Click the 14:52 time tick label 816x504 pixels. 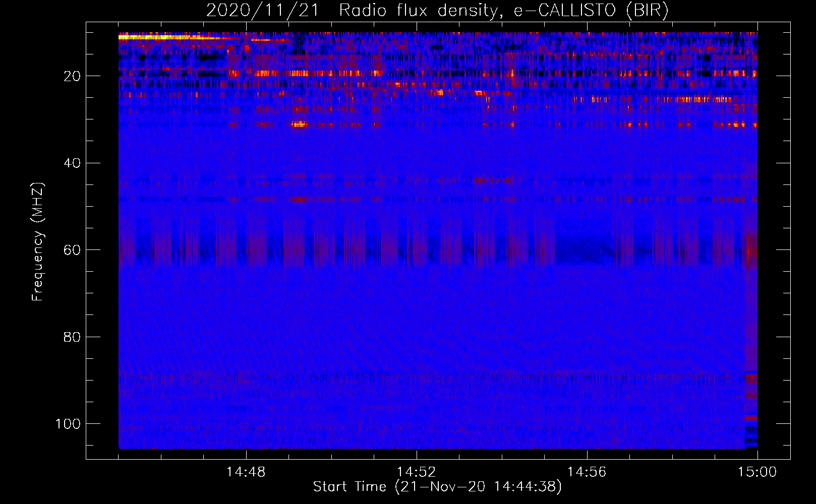coord(416,472)
